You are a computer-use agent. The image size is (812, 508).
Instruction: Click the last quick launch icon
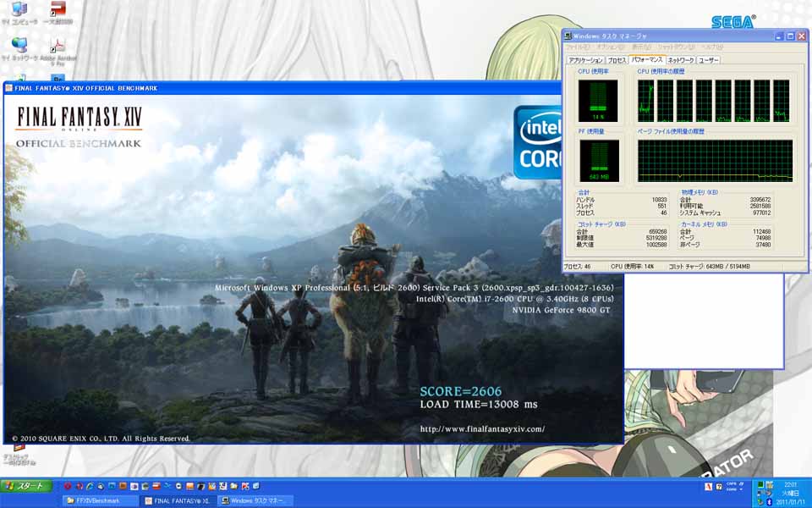[255, 486]
